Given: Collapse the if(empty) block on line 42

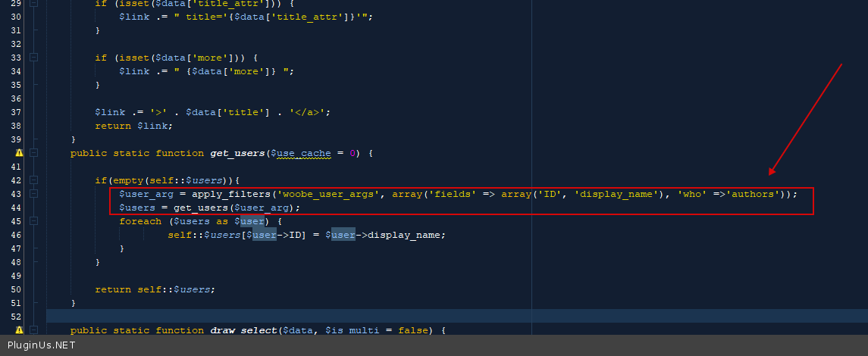Looking at the screenshot, I should coord(33,180).
